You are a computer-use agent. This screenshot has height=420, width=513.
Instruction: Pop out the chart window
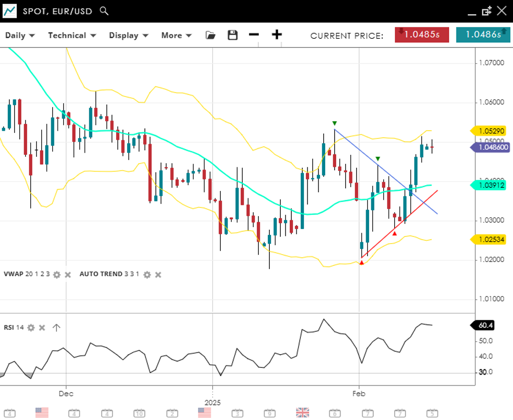point(486,10)
